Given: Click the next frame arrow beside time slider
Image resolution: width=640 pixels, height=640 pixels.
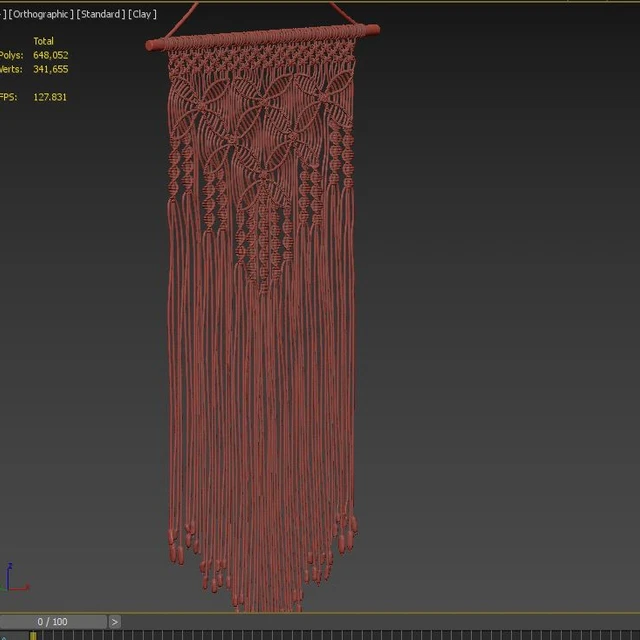Looking at the screenshot, I should [115, 622].
